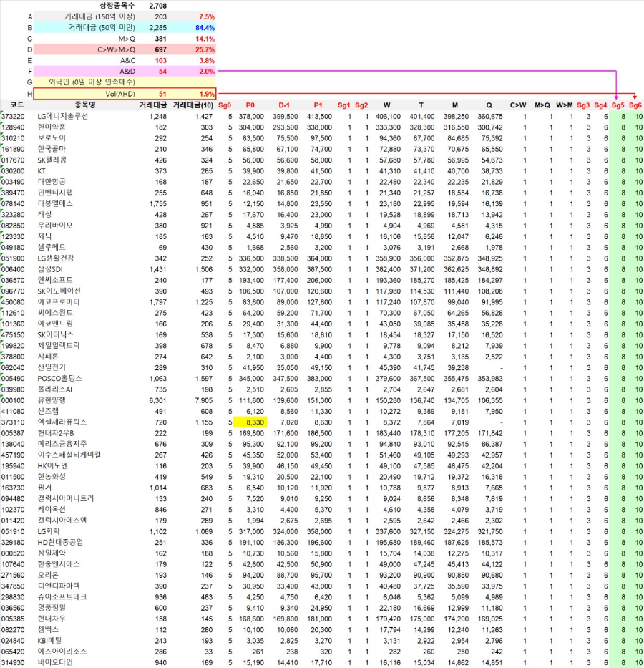Select the 한국콜마 row name
This screenshot has width=644, height=668.
(x=52, y=149)
